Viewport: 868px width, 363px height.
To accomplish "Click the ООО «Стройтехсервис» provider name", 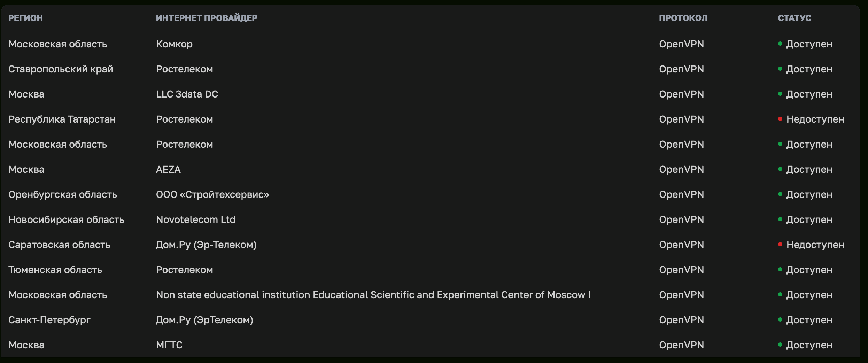I will tap(212, 194).
